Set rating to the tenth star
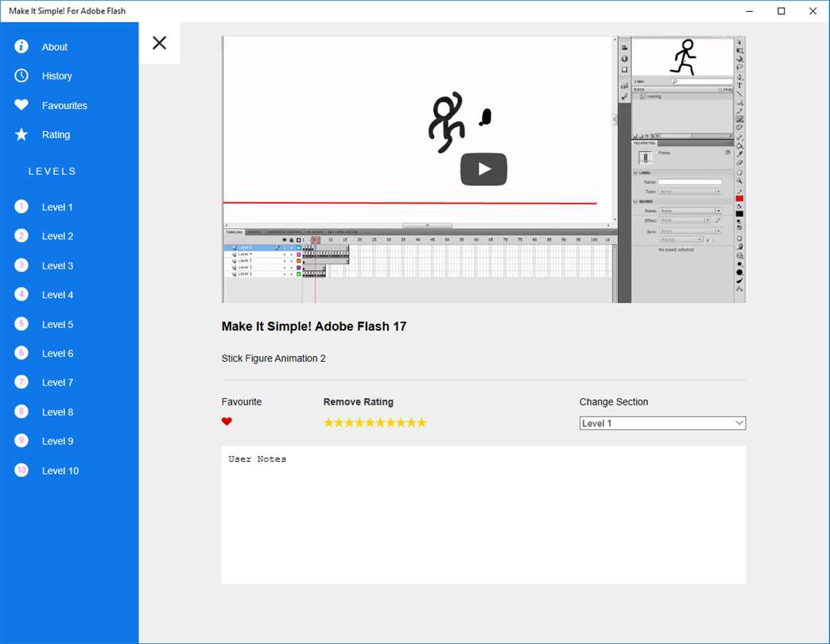Screen dimensions: 830x644 coord(421,422)
